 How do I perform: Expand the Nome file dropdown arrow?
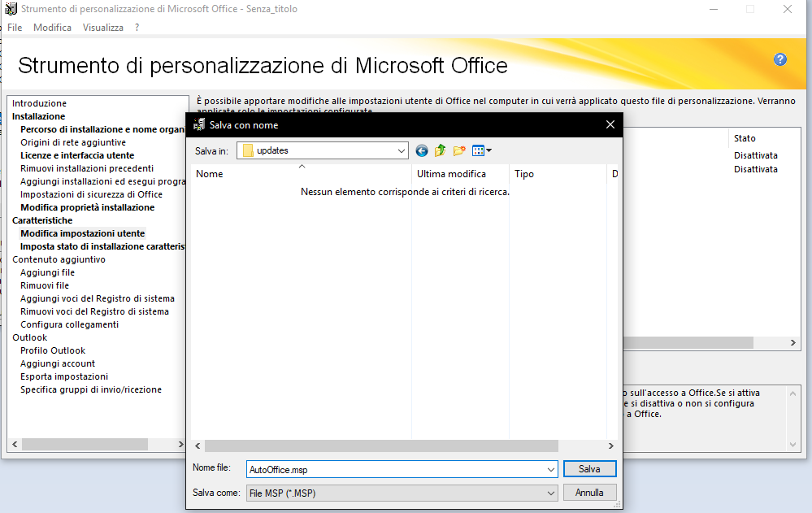pos(550,469)
